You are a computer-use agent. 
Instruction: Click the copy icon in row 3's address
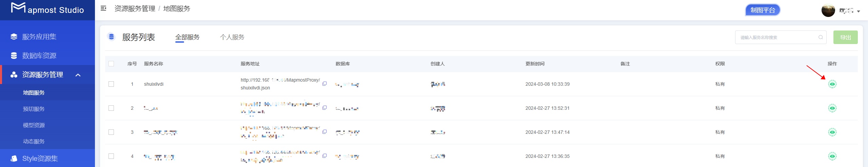click(x=324, y=132)
